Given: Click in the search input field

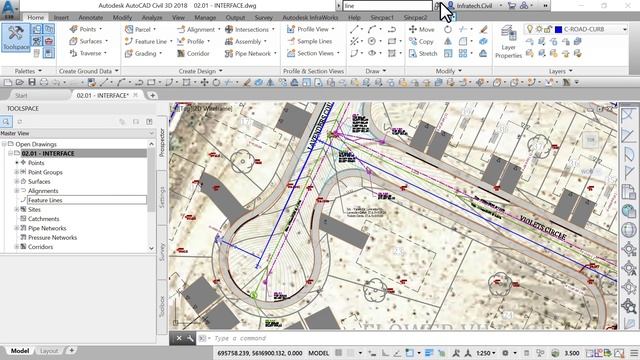Looking at the screenshot, I should tap(387, 6).
